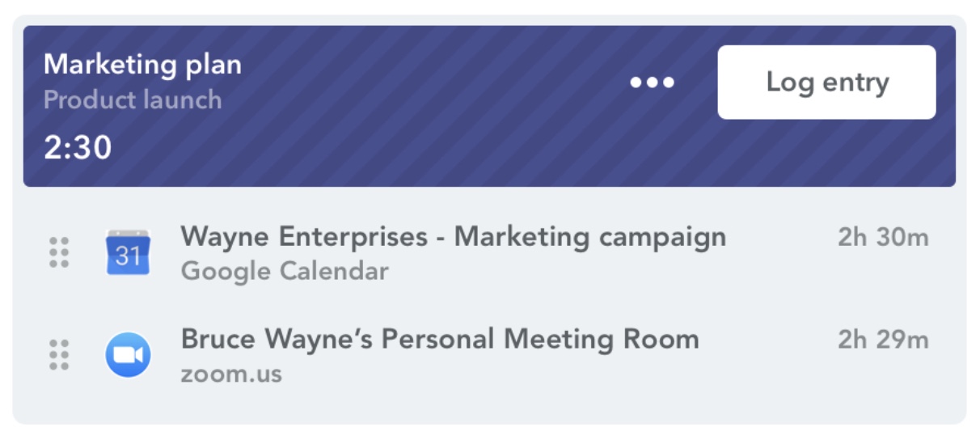Click the number 31 on calendar icon
Image resolution: width=980 pixels, height=440 pixels.
pyautogui.click(x=129, y=257)
